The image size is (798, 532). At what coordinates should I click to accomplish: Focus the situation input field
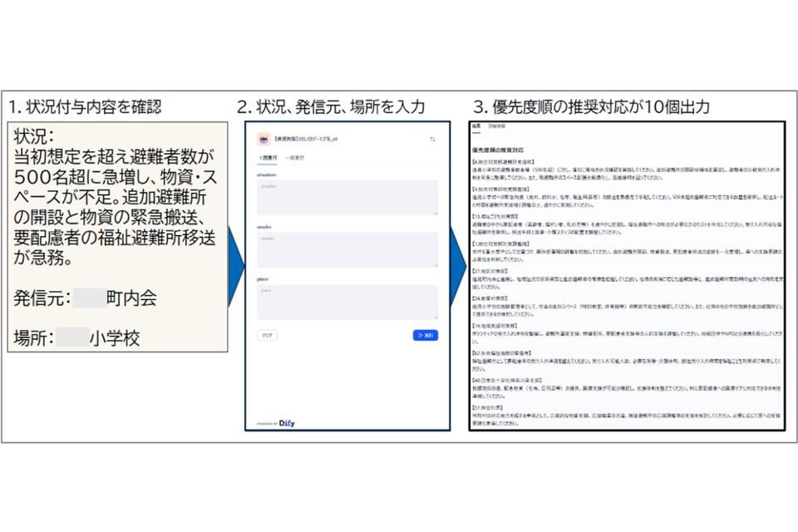pyautogui.click(x=347, y=198)
